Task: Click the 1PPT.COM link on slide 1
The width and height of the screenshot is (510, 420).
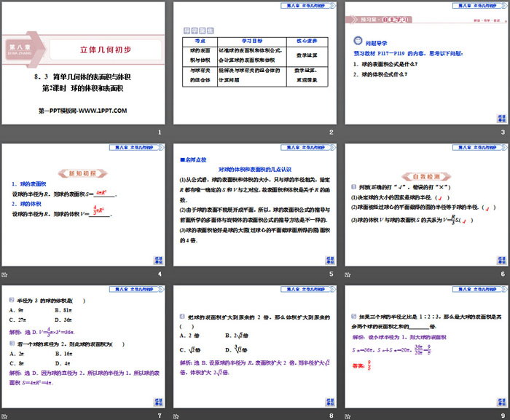Action: pos(82,111)
